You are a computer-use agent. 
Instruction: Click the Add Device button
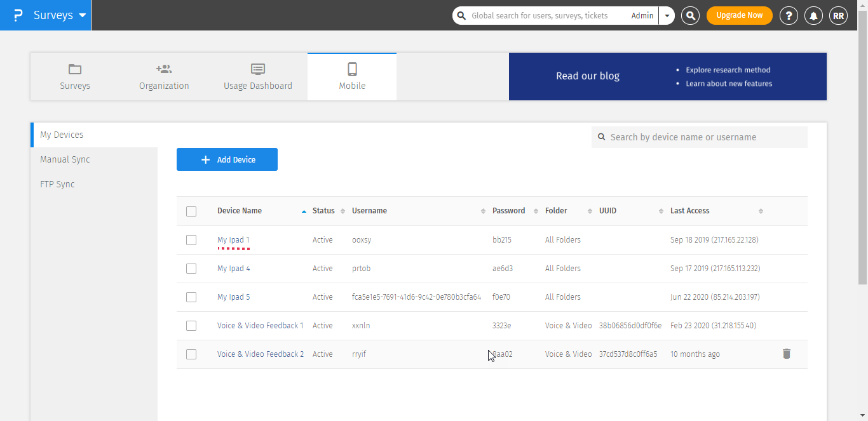tap(227, 159)
